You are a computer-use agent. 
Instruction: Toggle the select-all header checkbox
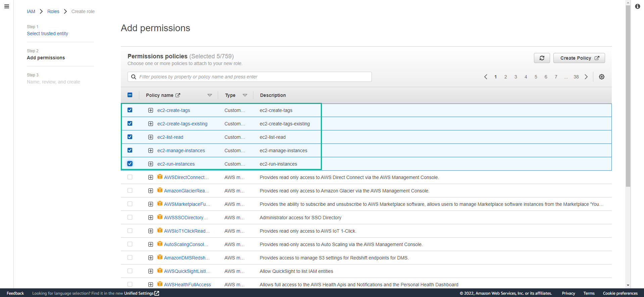click(x=130, y=95)
